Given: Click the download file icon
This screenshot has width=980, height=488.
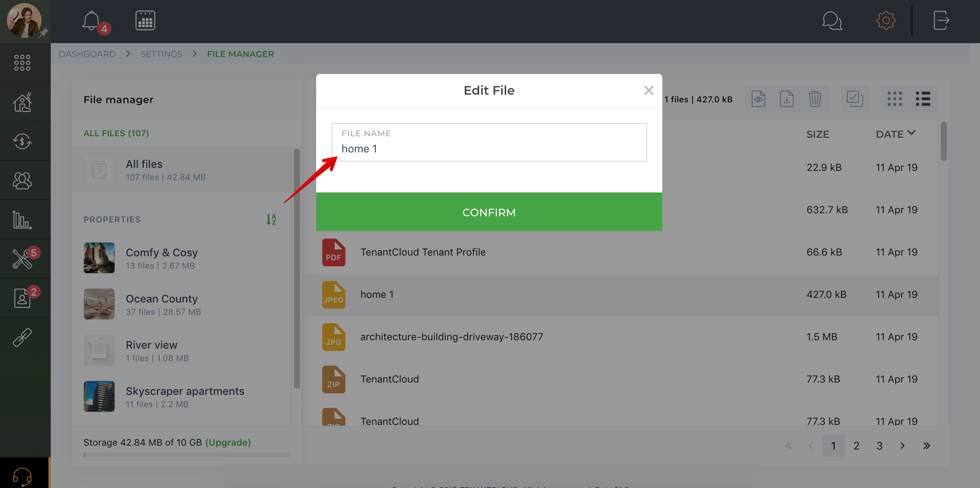Looking at the screenshot, I should [x=787, y=99].
